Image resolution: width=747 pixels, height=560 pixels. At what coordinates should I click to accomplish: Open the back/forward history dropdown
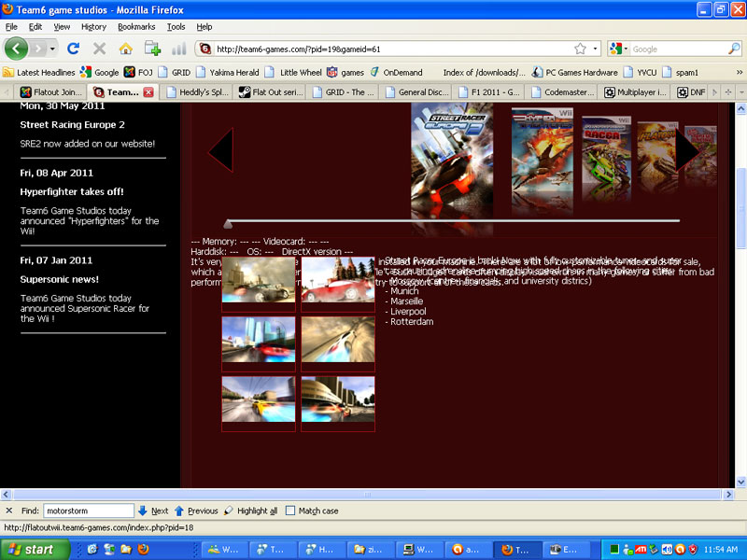pos(52,49)
